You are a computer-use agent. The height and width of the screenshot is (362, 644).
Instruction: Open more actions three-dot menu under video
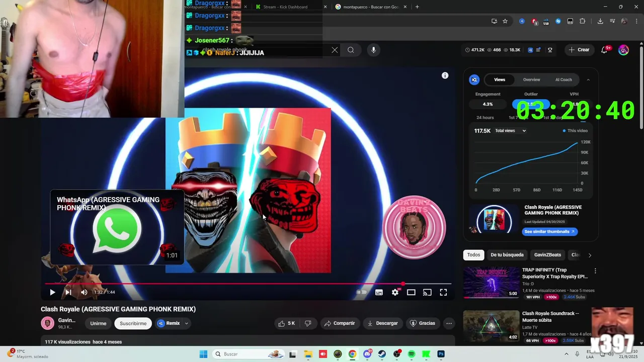point(449,323)
